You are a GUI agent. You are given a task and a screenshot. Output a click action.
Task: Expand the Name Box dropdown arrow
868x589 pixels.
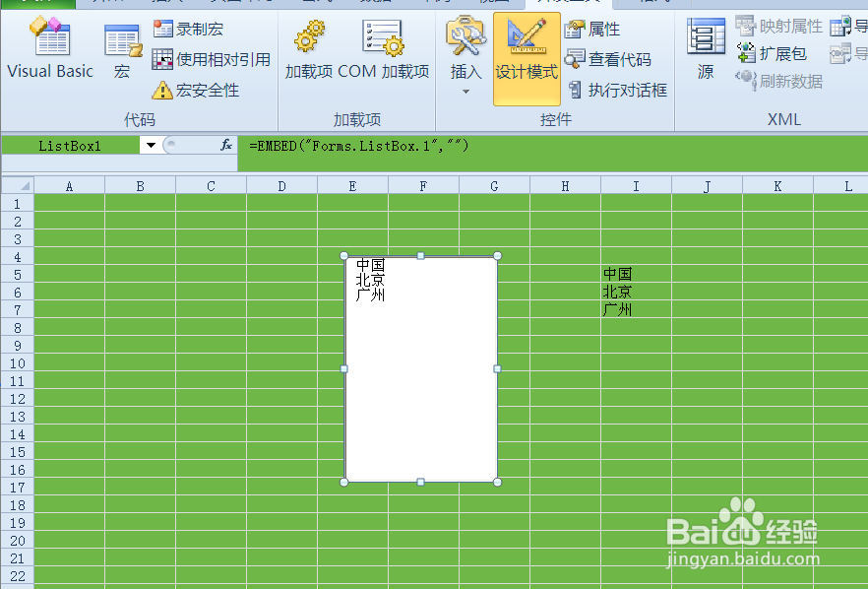[x=151, y=146]
